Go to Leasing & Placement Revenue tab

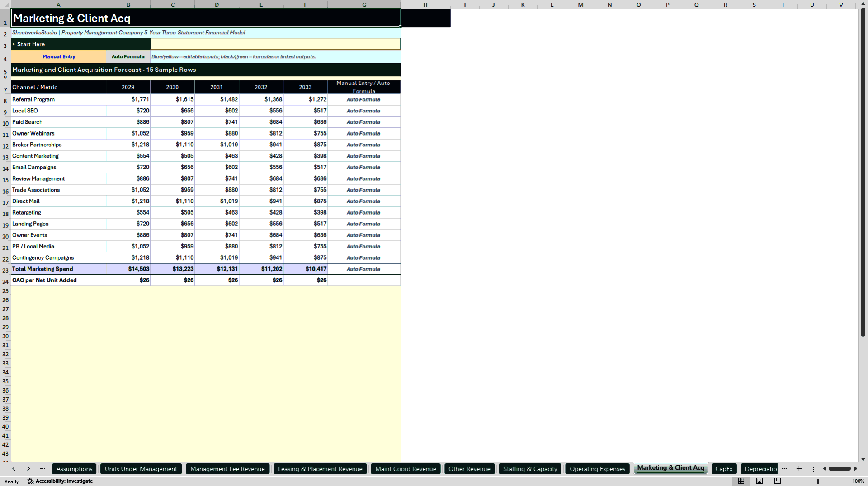(320, 469)
